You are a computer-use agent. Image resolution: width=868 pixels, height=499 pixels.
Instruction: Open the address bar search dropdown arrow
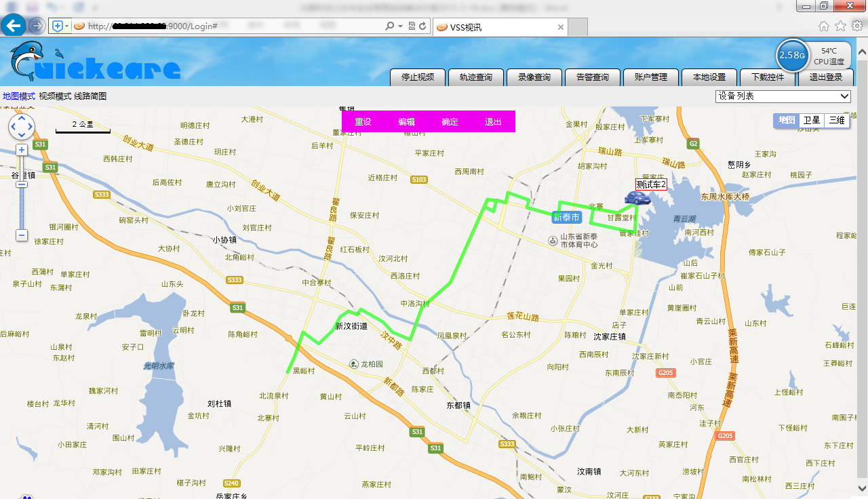click(400, 26)
